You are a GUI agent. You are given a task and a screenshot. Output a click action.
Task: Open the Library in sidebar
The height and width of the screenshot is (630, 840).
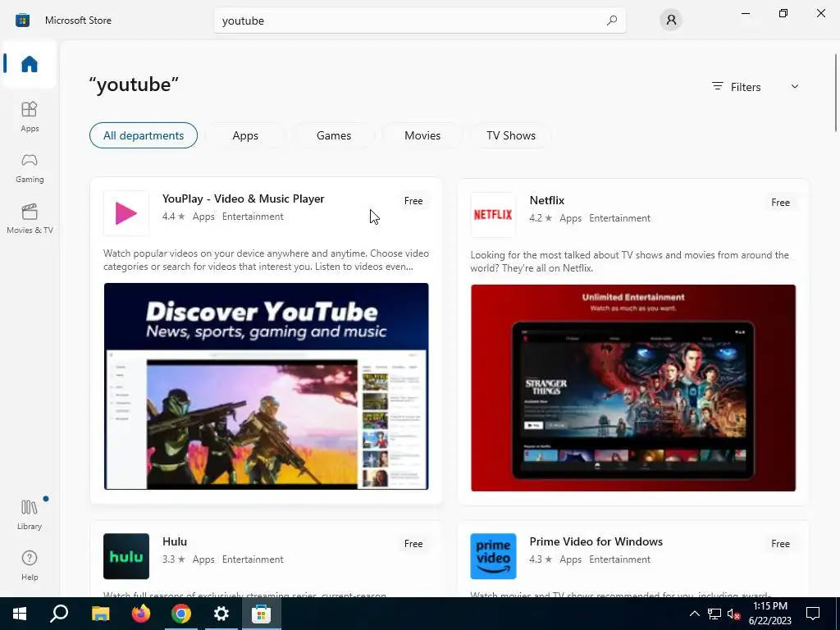pos(30,514)
